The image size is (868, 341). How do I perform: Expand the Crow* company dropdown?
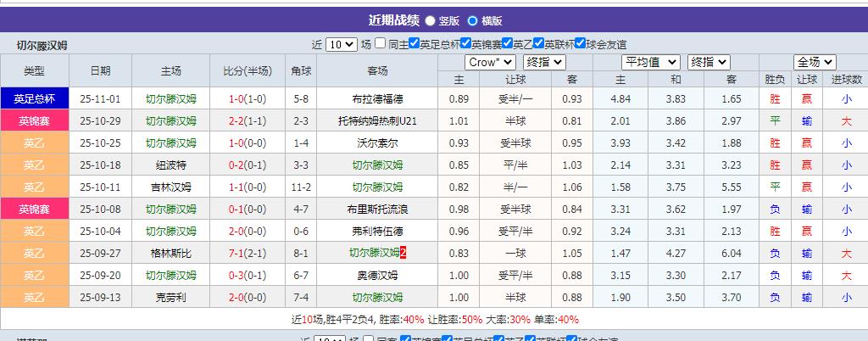coord(490,62)
